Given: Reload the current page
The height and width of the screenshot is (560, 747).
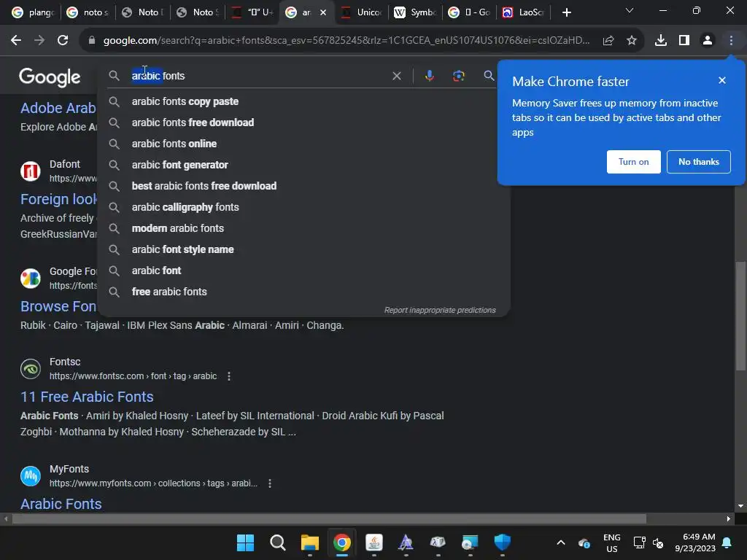Looking at the screenshot, I should coord(63,41).
